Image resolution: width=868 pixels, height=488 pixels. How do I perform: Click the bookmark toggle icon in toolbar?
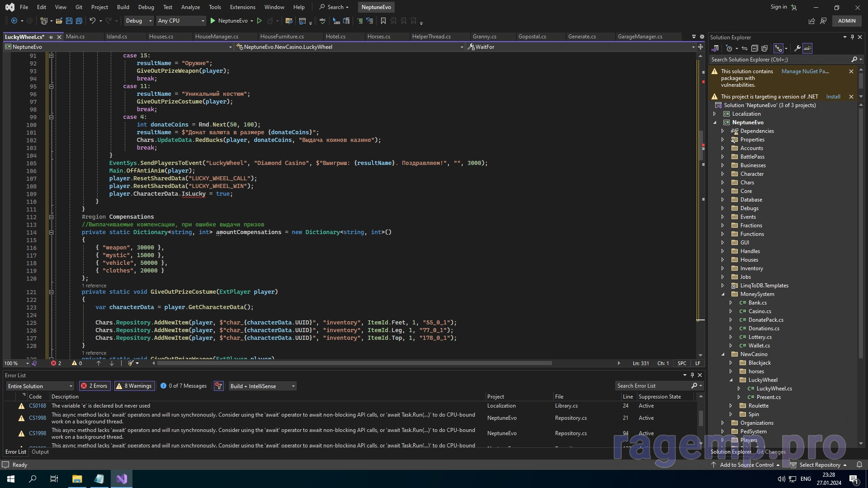(x=383, y=21)
